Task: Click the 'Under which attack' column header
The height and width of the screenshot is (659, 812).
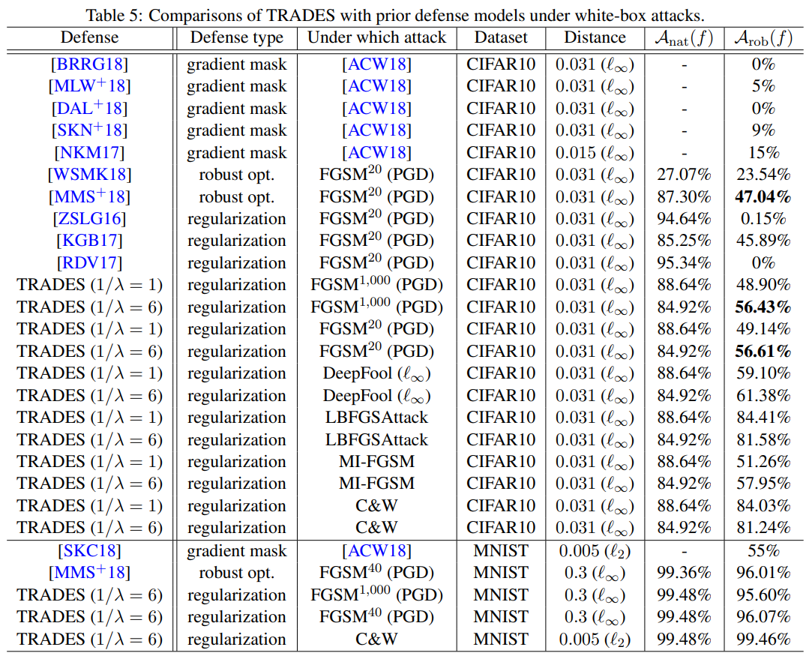Action: (376, 37)
